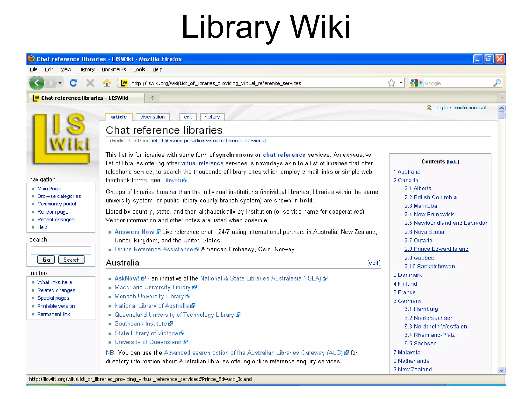Click the vertical scrollbar thumb

502,115
